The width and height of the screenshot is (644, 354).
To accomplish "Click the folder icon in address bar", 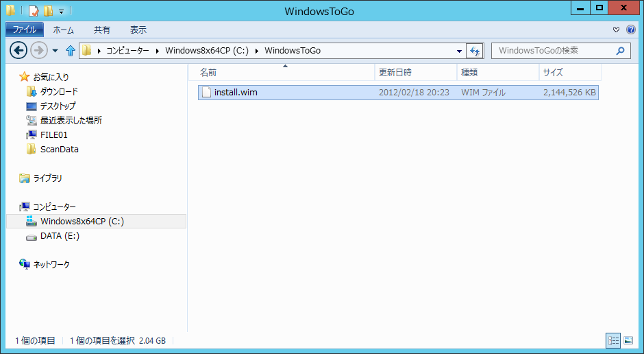I will (x=86, y=51).
